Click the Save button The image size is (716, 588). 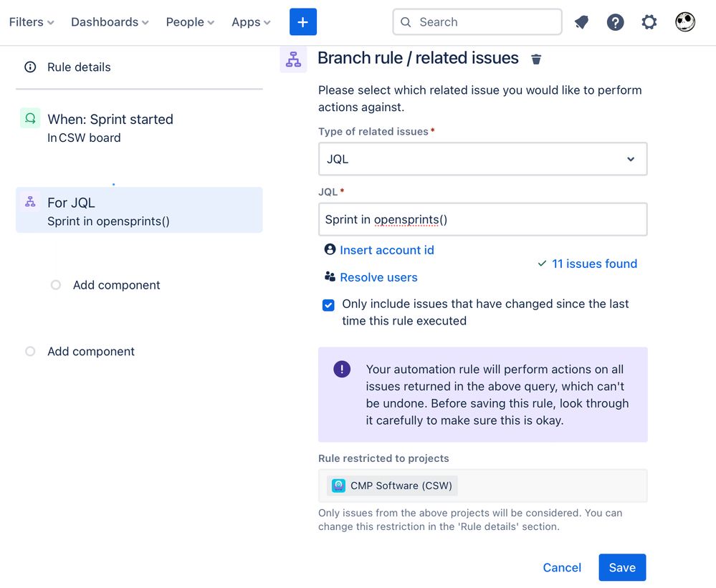(622, 567)
